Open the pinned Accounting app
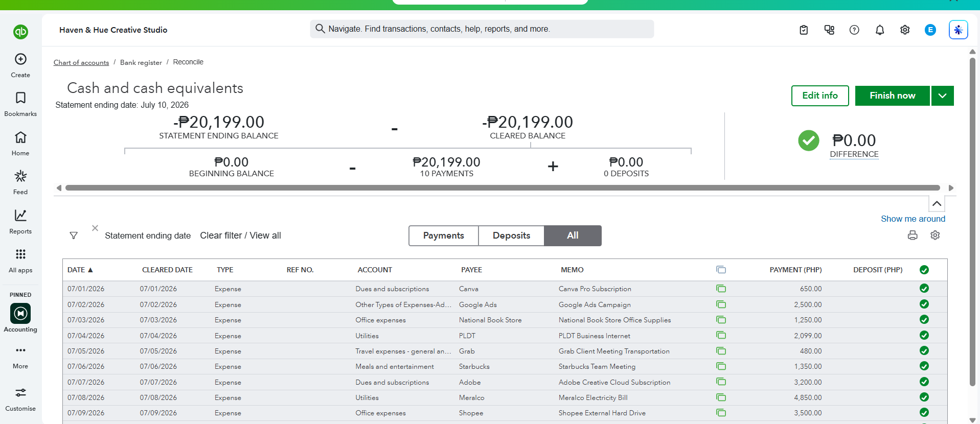 click(x=20, y=318)
